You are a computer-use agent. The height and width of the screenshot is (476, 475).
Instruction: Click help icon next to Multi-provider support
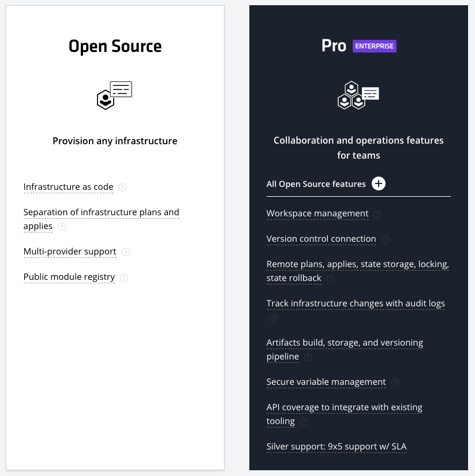pos(126,252)
